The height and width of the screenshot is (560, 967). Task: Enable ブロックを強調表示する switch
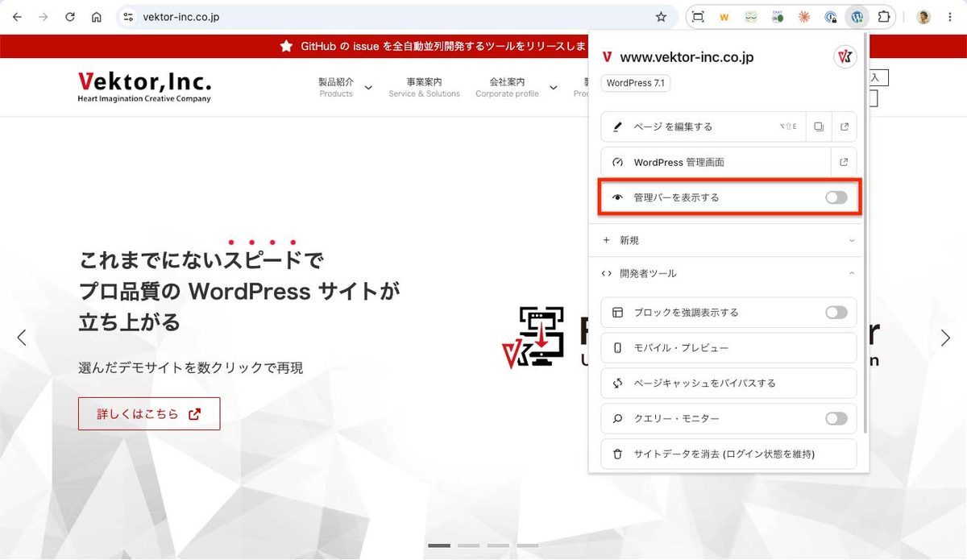click(836, 313)
